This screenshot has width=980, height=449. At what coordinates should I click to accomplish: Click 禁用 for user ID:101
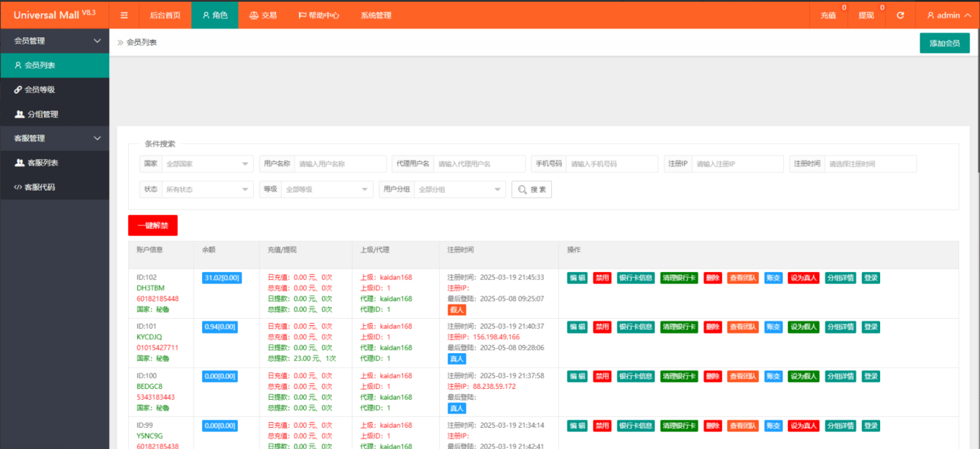click(x=602, y=327)
